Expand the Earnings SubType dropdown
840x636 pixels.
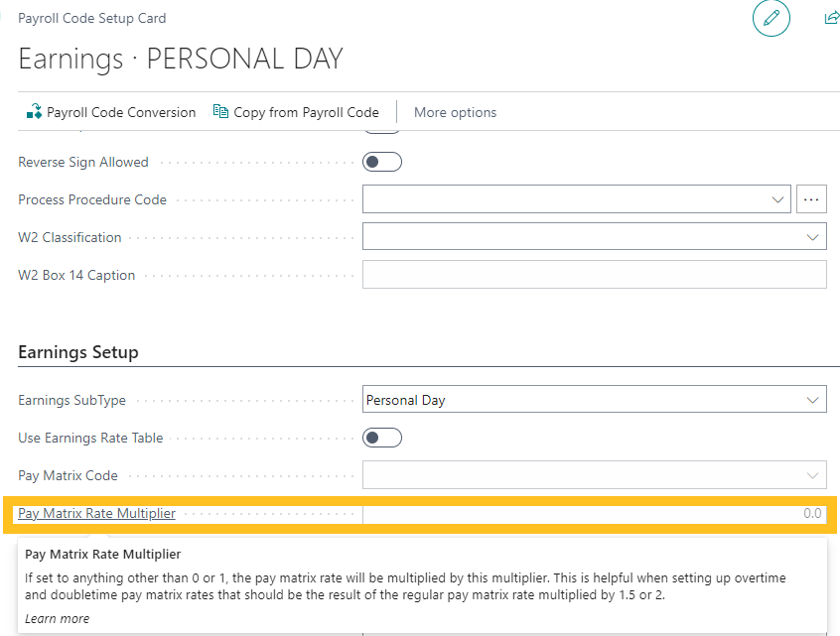click(813, 400)
